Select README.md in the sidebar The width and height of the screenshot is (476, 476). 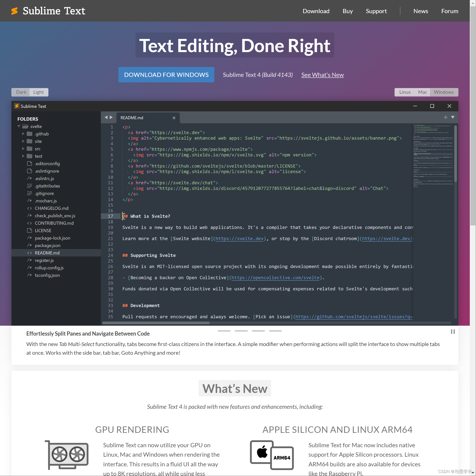[56, 253]
